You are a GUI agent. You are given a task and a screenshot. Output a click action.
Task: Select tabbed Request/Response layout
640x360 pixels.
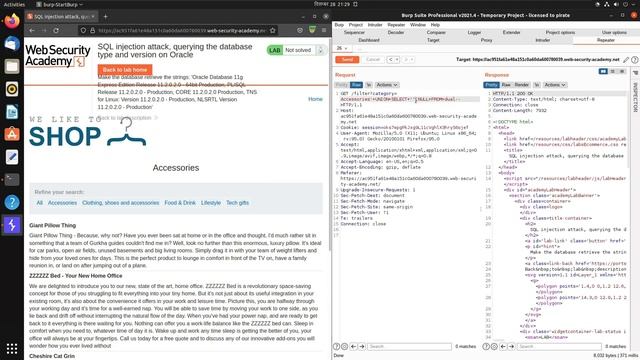click(622, 71)
